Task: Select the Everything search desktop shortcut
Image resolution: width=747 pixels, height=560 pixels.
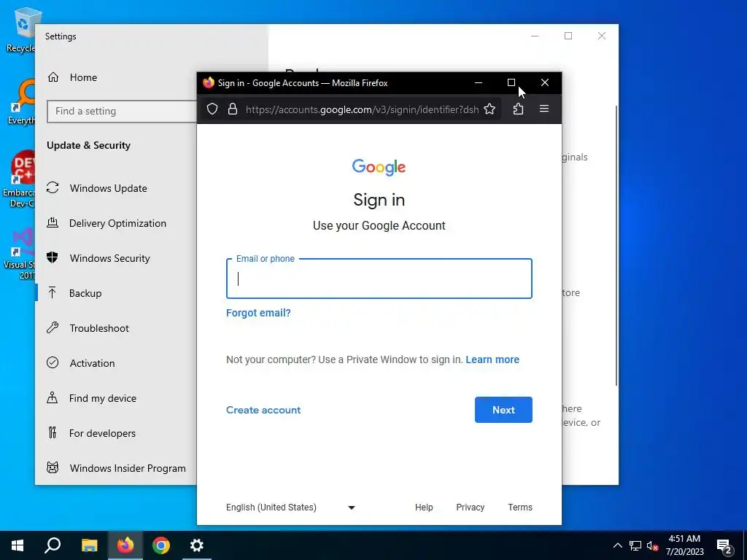Action: 20,102
